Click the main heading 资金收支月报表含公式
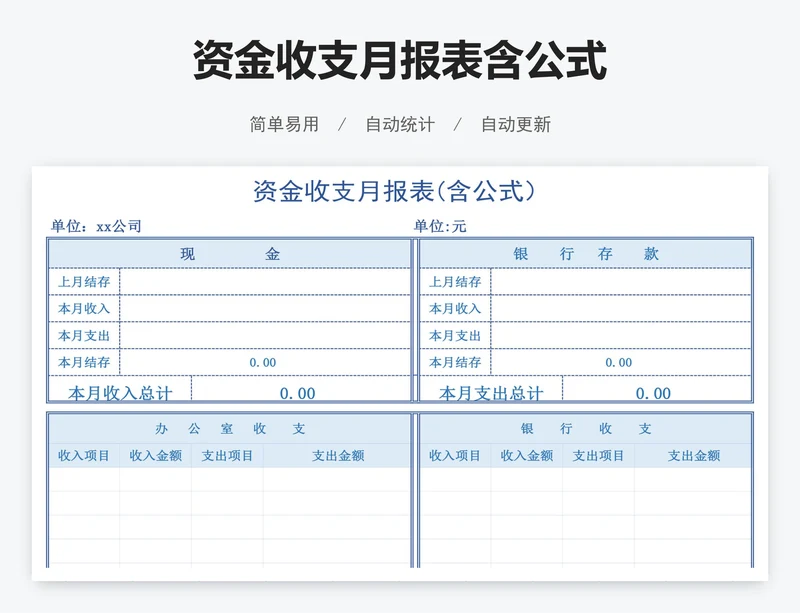The width and height of the screenshot is (800, 613). tap(400, 60)
